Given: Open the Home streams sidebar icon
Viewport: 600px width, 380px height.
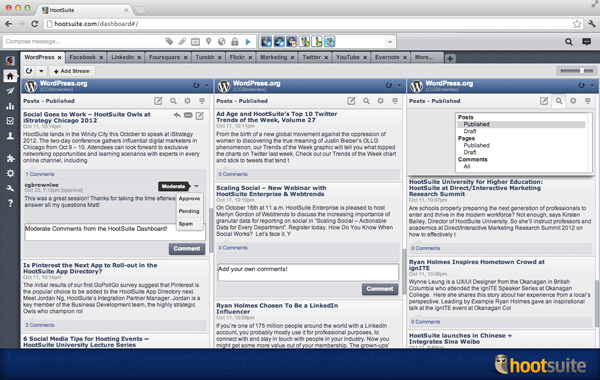Looking at the screenshot, I should pos(10,76).
